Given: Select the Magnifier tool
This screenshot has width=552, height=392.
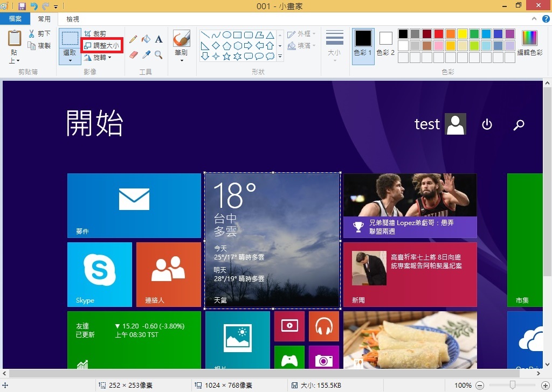Looking at the screenshot, I should (158, 54).
